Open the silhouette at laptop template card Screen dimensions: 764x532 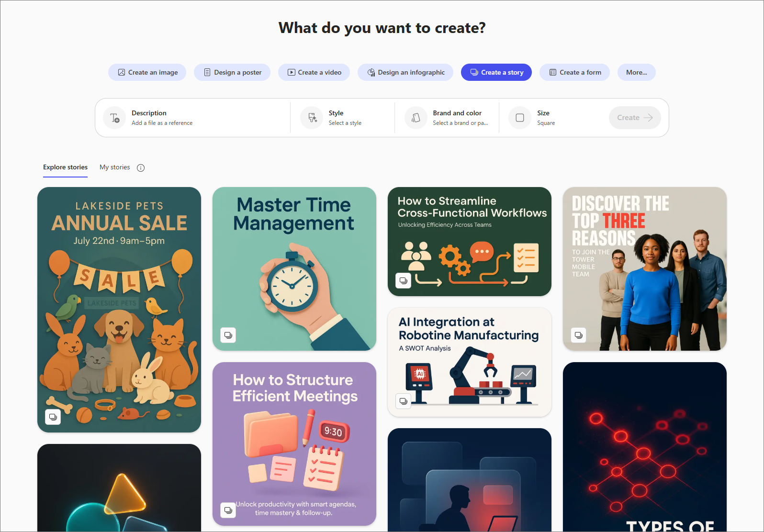click(x=470, y=480)
